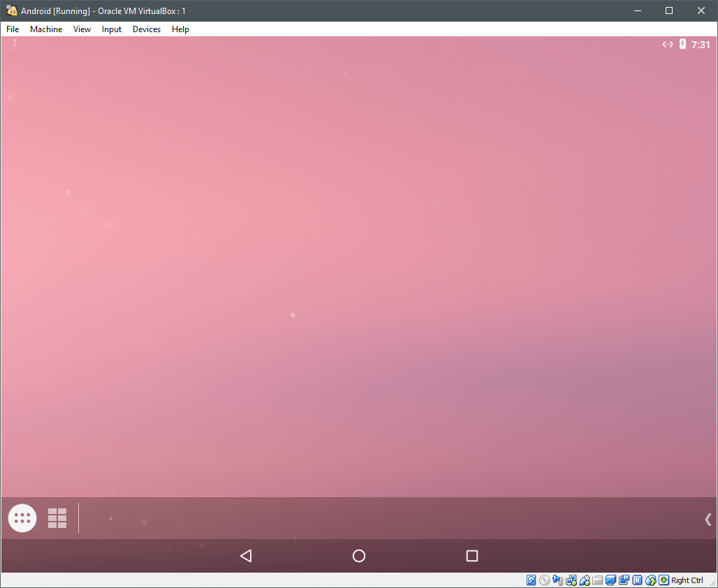
Task: Click the hard disk icon in VirtualBox status bar
Action: pyautogui.click(x=529, y=580)
